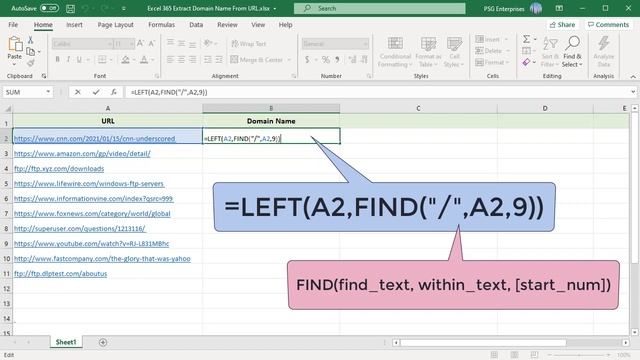Click the Cut scissors icon
This screenshot has height=360, width=640.
pos(30,40)
